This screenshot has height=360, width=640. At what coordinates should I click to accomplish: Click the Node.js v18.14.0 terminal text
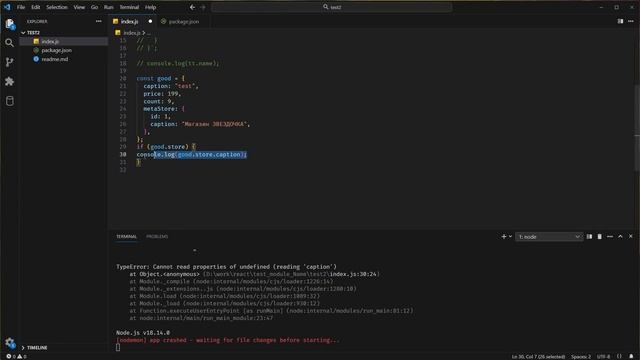click(x=143, y=333)
